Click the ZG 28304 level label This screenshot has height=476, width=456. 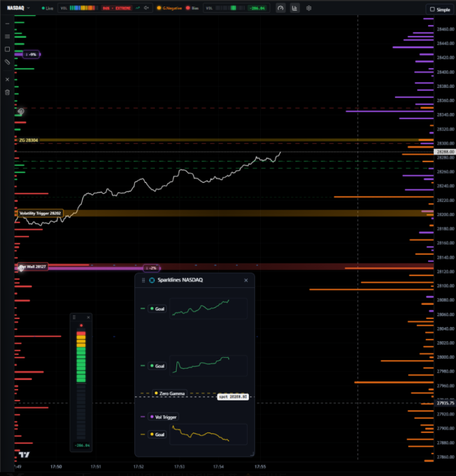(x=28, y=140)
